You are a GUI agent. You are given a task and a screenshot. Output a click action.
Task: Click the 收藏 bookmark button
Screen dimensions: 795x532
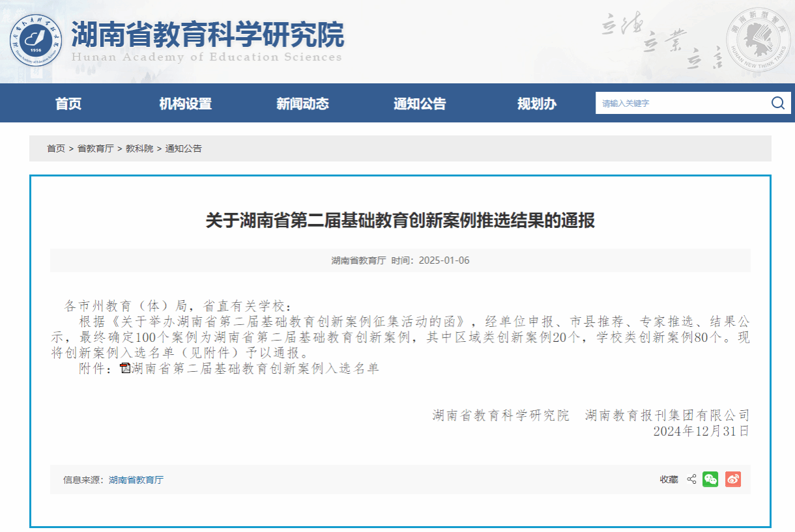pos(669,480)
